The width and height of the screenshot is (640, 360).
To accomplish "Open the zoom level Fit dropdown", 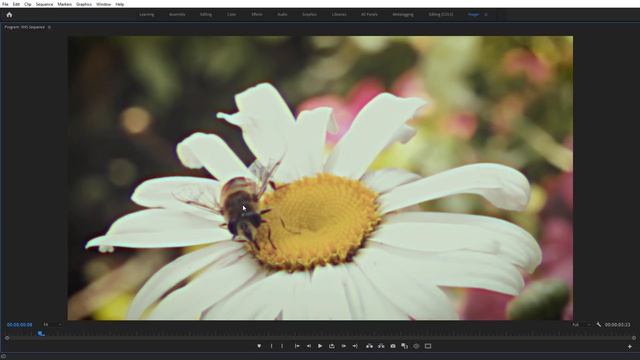I will [x=52, y=324].
